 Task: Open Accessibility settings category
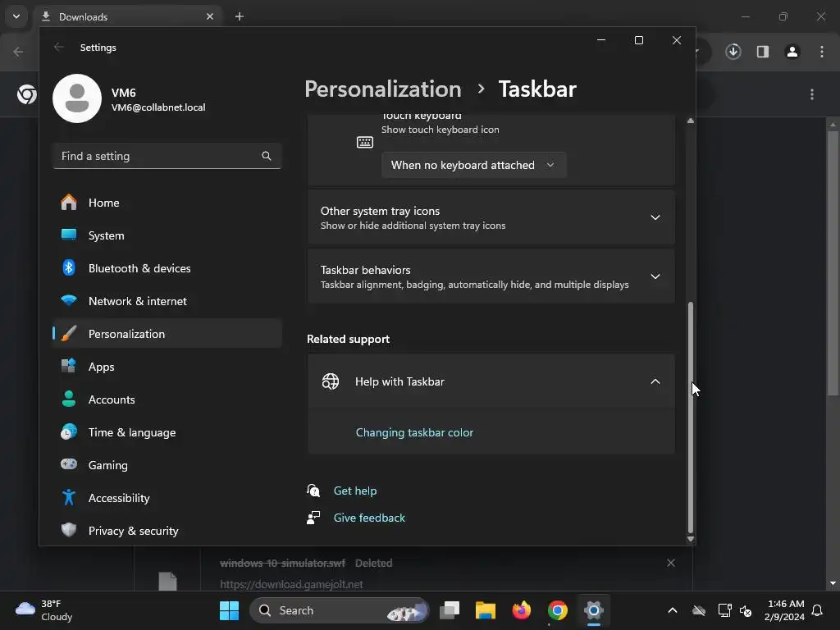pyautogui.click(x=167, y=498)
